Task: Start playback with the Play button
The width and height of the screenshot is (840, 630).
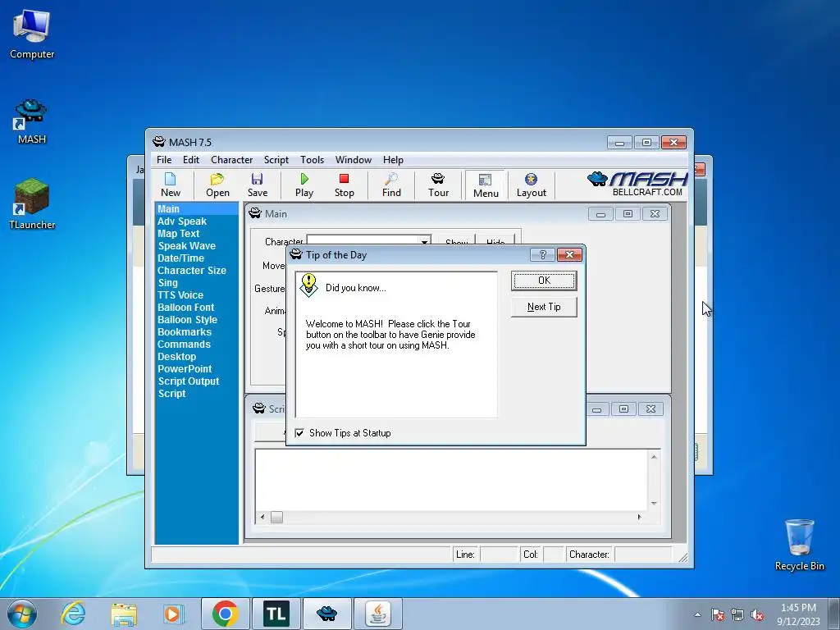Action: [x=304, y=185]
